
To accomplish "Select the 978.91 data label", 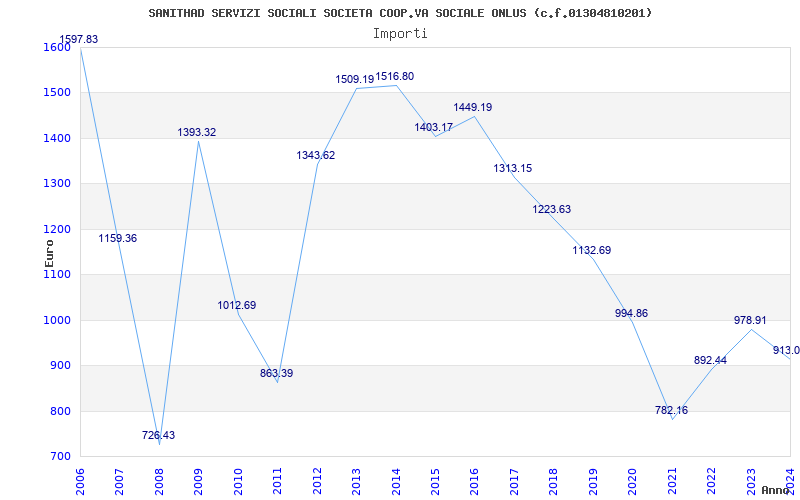I will 750,320.
